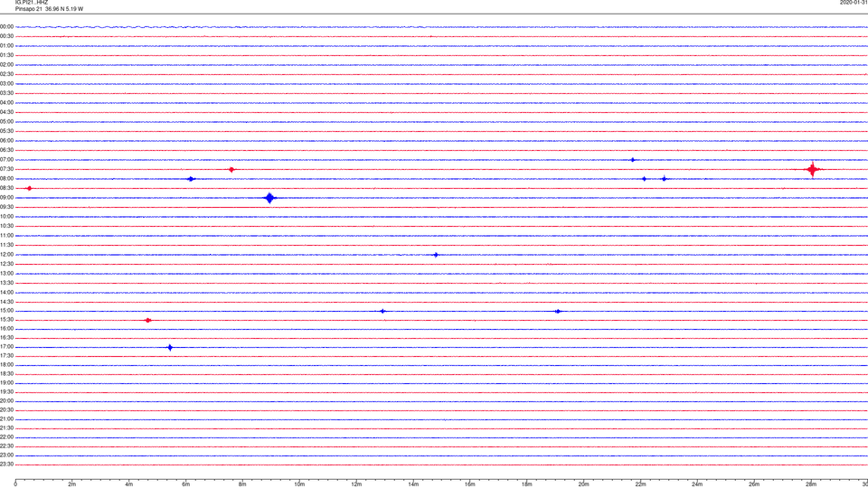Select the Pinsapo 21 36.96 N 5.19 W label

pos(49,9)
